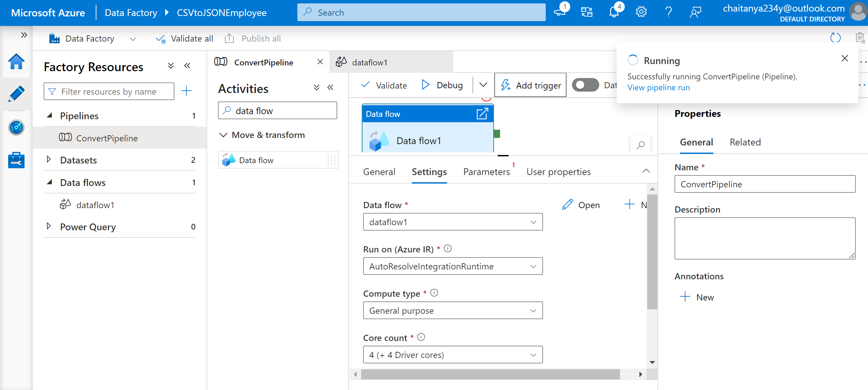Click the Description text area
The height and width of the screenshot is (390, 868).
[765, 238]
